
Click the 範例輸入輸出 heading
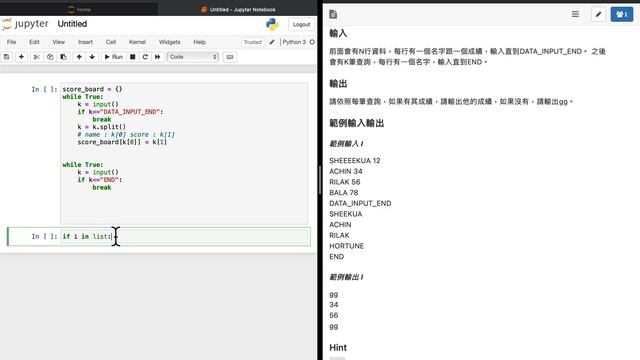pos(357,123)
